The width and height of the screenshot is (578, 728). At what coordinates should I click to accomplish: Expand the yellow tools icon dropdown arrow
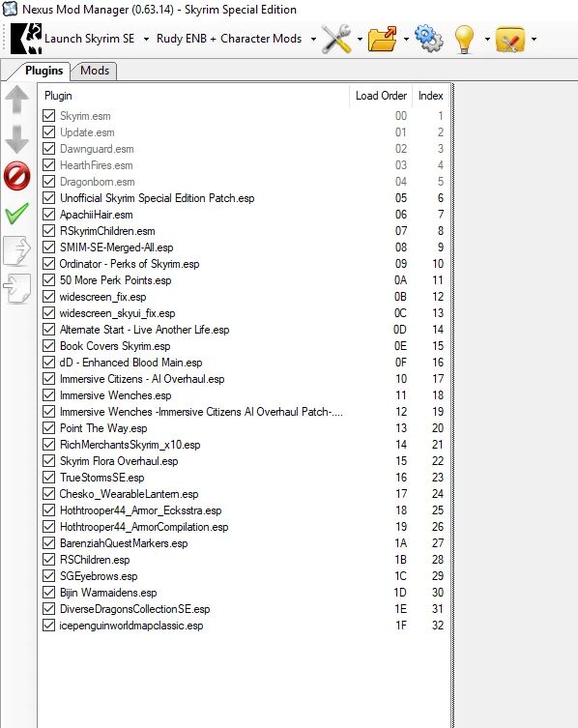(534, 39)
